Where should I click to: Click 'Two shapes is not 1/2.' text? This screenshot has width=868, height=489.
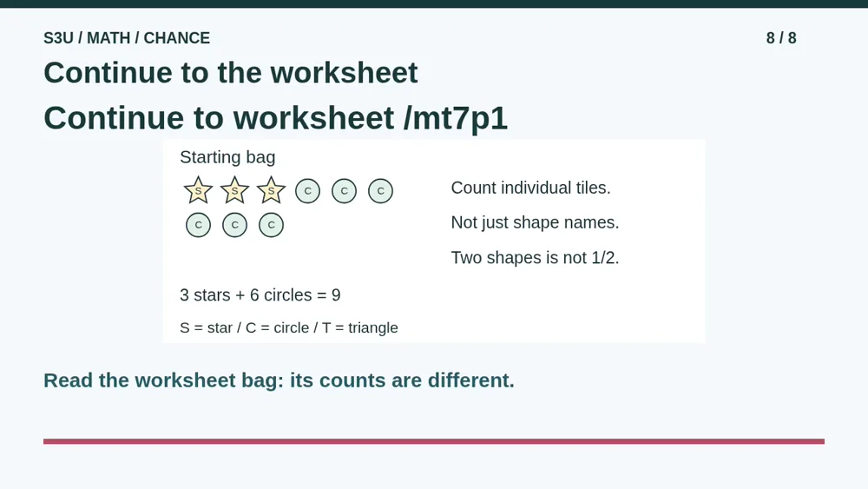535,257
